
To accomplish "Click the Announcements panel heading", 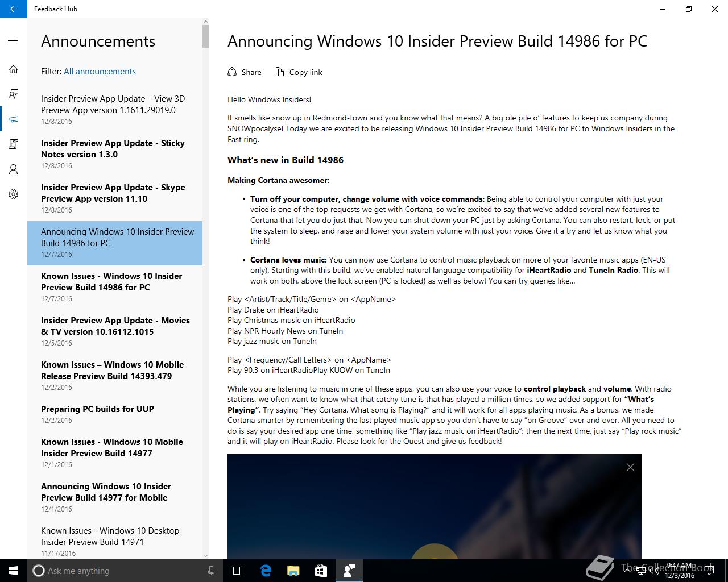I will [98, 41].
